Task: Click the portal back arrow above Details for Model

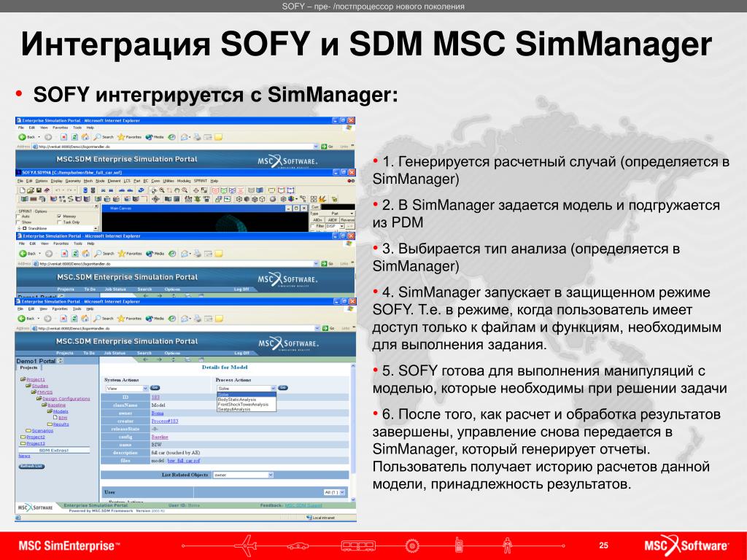Action: 145,359
